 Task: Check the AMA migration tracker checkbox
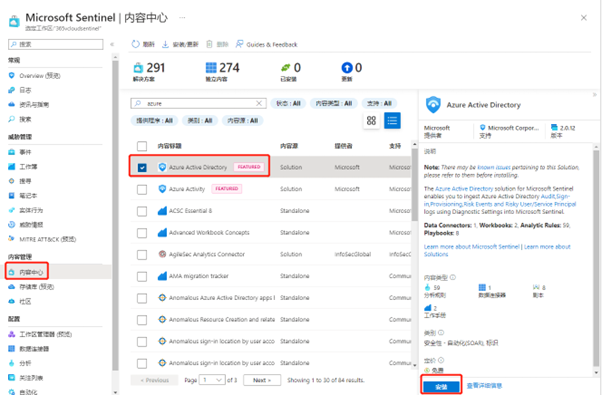(142, 276)
